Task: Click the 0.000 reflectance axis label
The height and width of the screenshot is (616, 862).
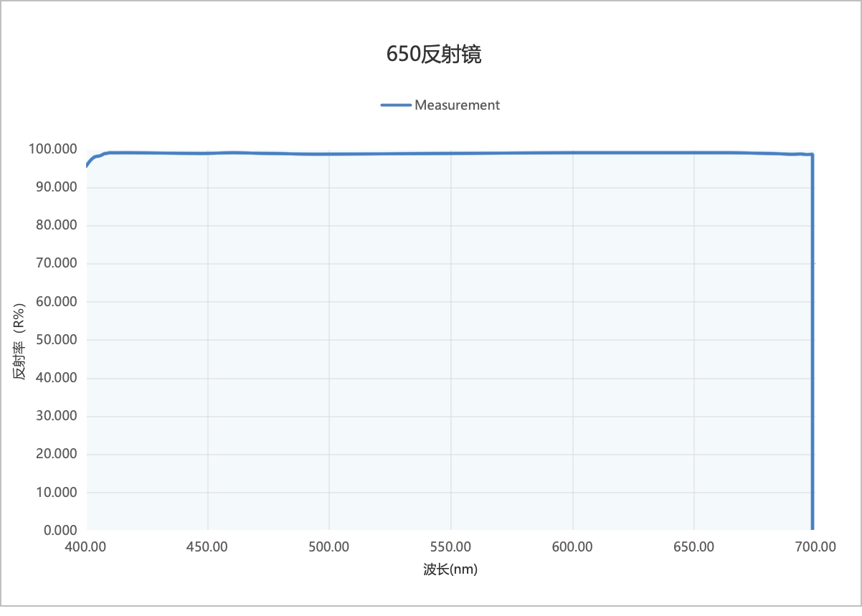Action: click(59, 530)
